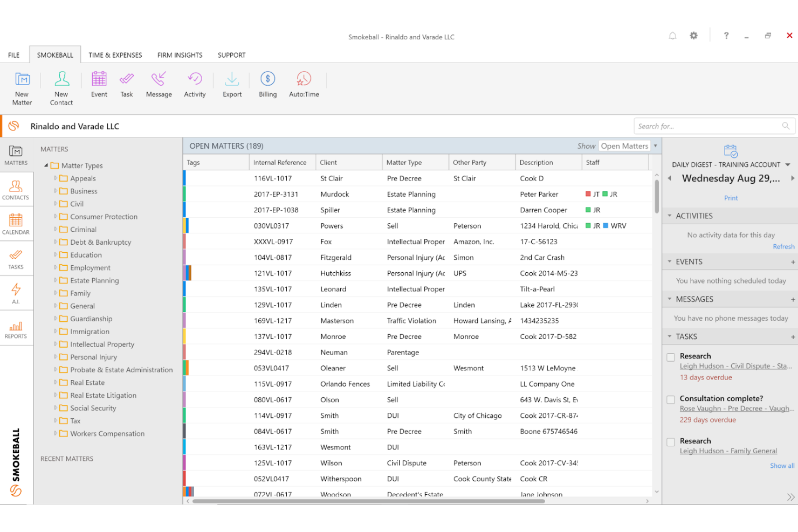Open the Tasks sidebar section

(16, 259)
